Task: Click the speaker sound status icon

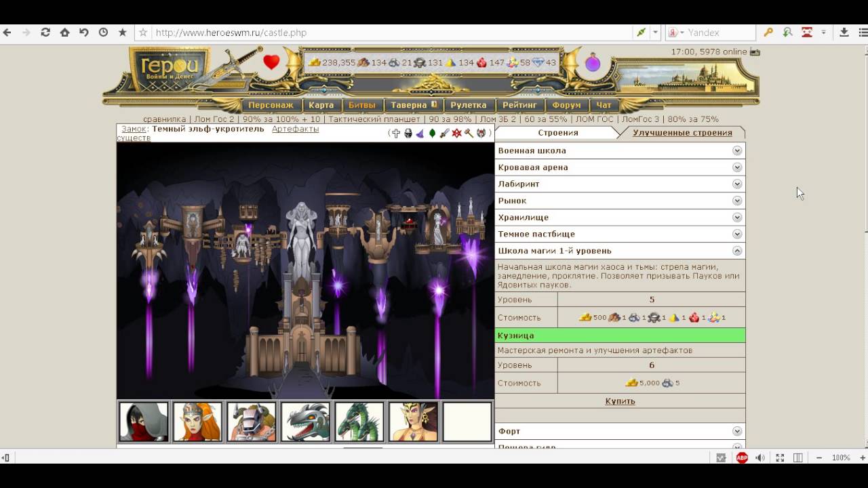Action: pyautogui.click(x=760, y=457)
